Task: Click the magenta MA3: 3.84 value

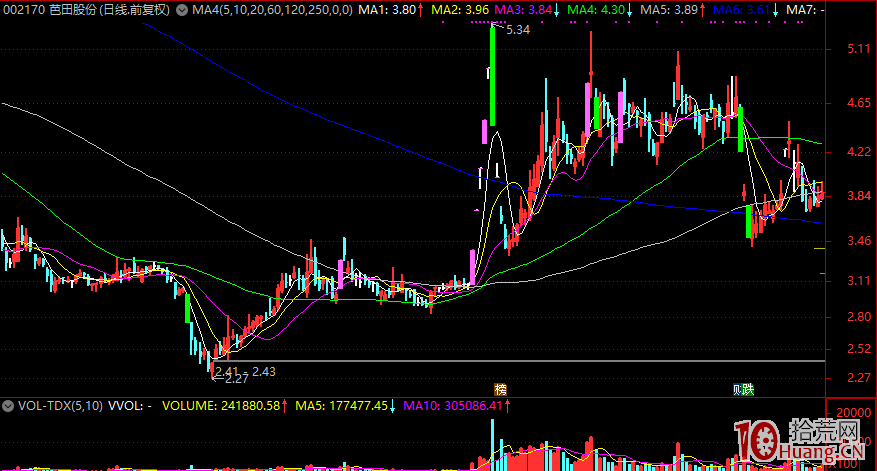Action: click(x=524, y=10)
